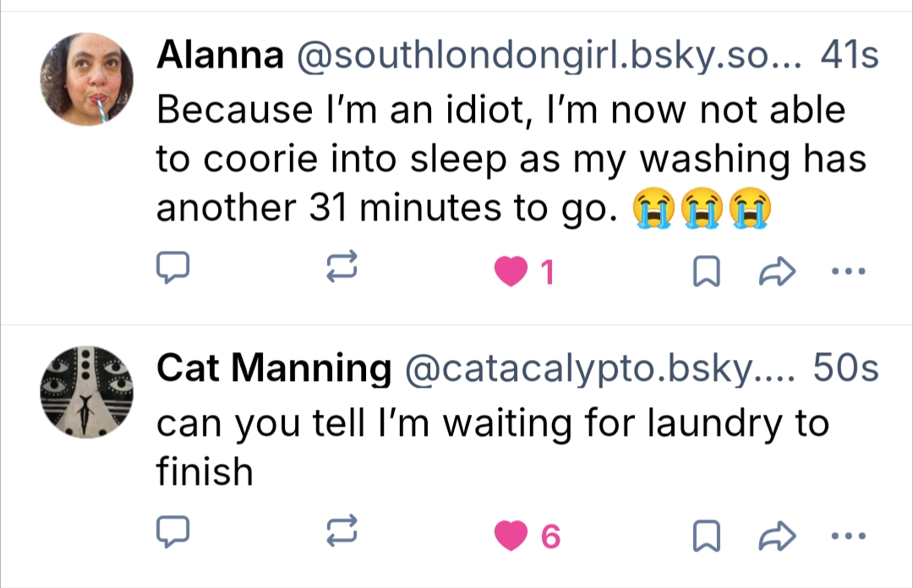Image resolution: width=913 pixels, height=588 pixels.
Task: Open Alanna's display name link
Action: click(x=220, y=57)
